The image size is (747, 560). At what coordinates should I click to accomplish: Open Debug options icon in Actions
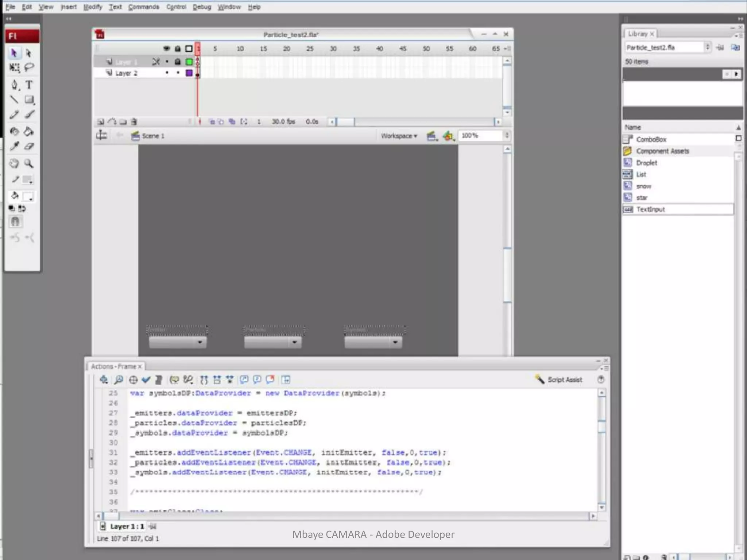click(188, 380)
